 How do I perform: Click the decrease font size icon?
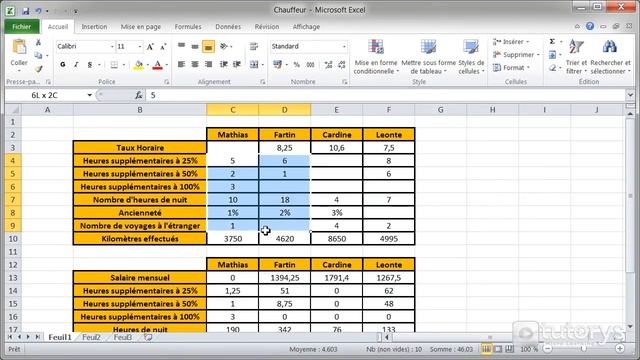(x=163, y=47)
